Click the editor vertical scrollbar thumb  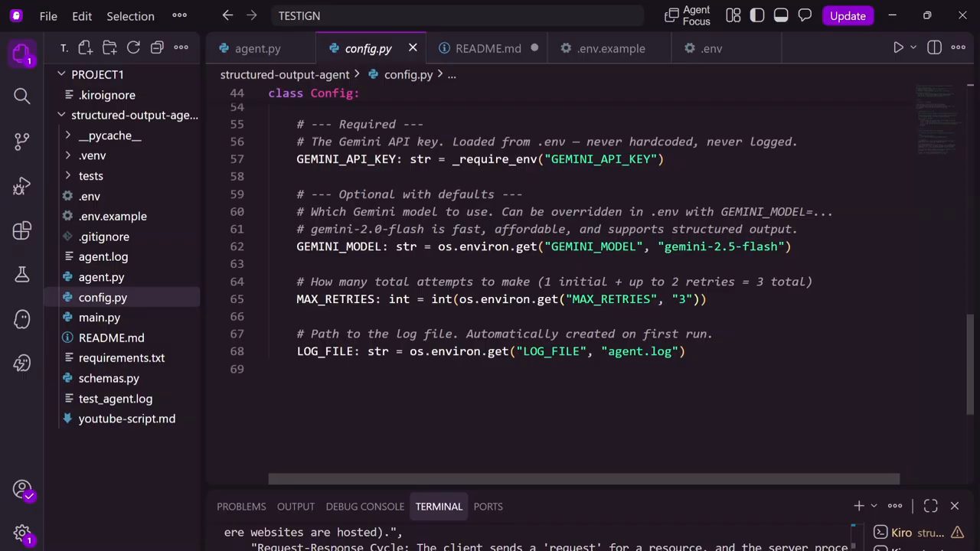tap(970, 365)
